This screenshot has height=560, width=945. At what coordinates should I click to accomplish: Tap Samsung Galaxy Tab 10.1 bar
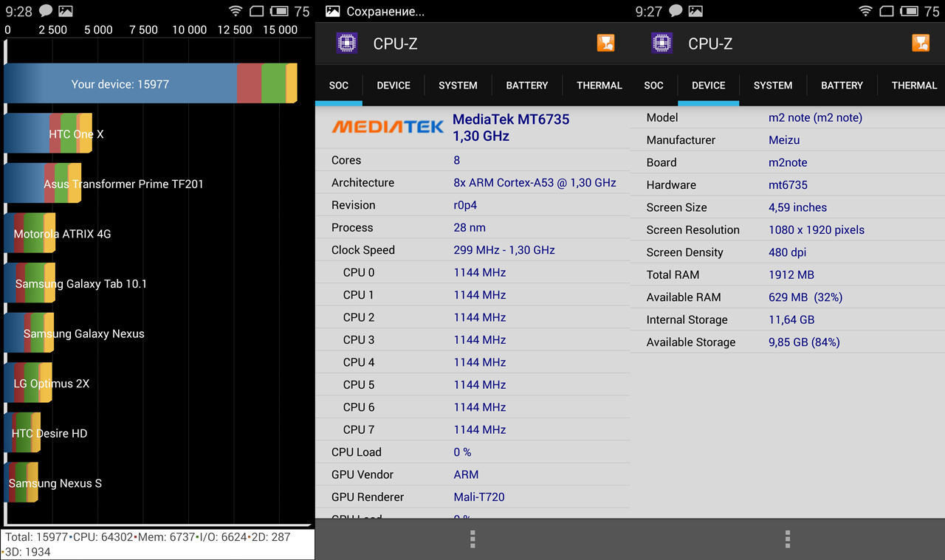30,283
